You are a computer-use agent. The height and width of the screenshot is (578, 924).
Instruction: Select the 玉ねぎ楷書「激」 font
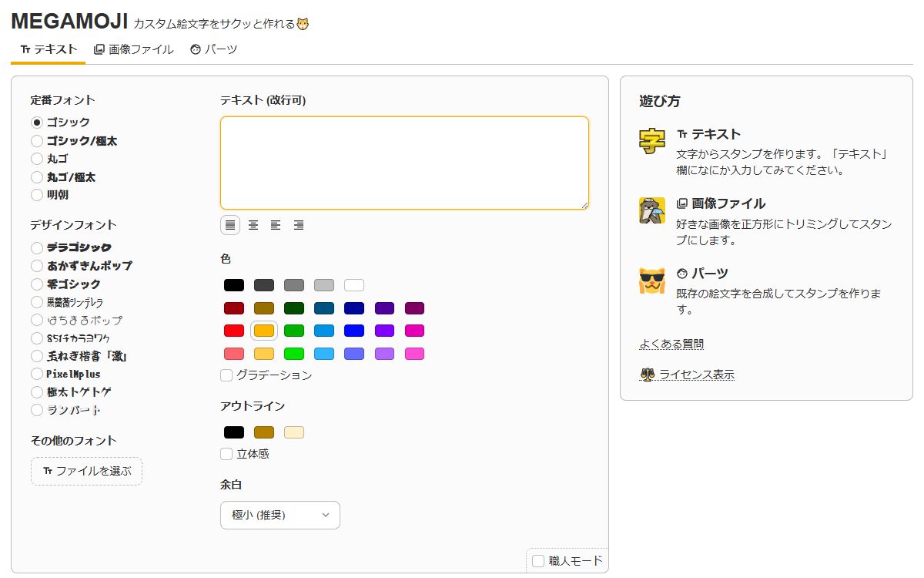(37, 356)
